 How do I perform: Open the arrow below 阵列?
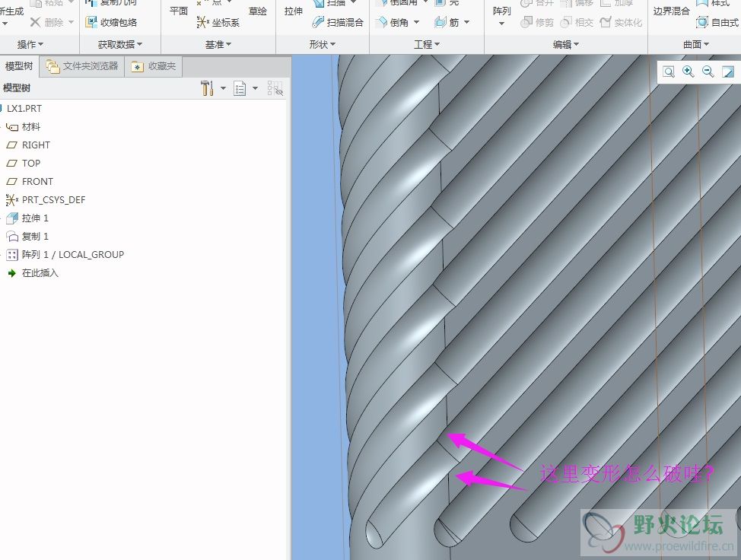click(501, 24)
